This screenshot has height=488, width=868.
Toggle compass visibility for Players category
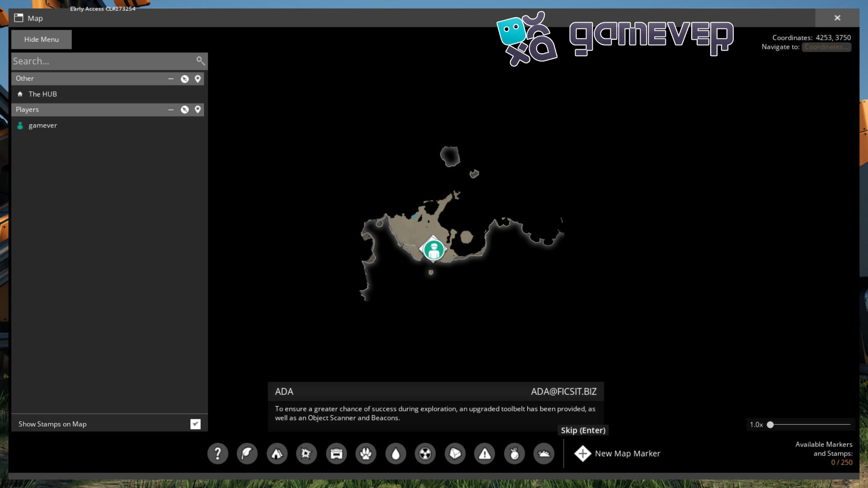point(184,109)
